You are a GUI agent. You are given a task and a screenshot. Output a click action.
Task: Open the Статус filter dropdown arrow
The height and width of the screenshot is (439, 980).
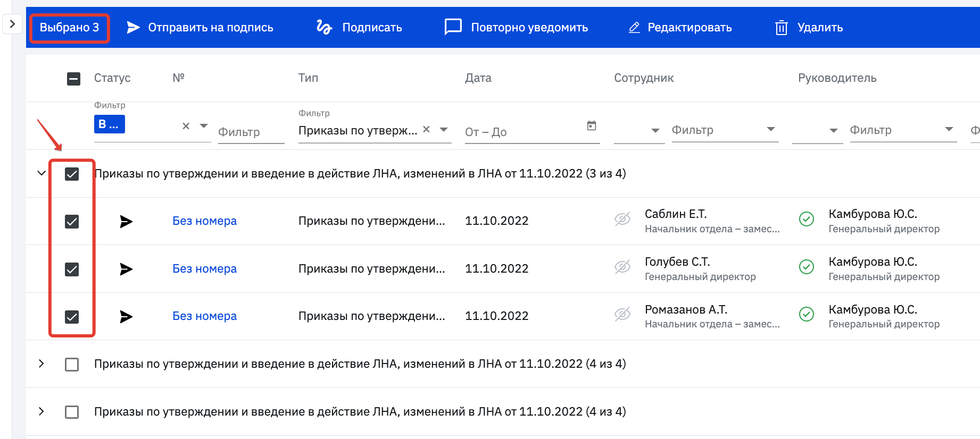click(203, 126)
